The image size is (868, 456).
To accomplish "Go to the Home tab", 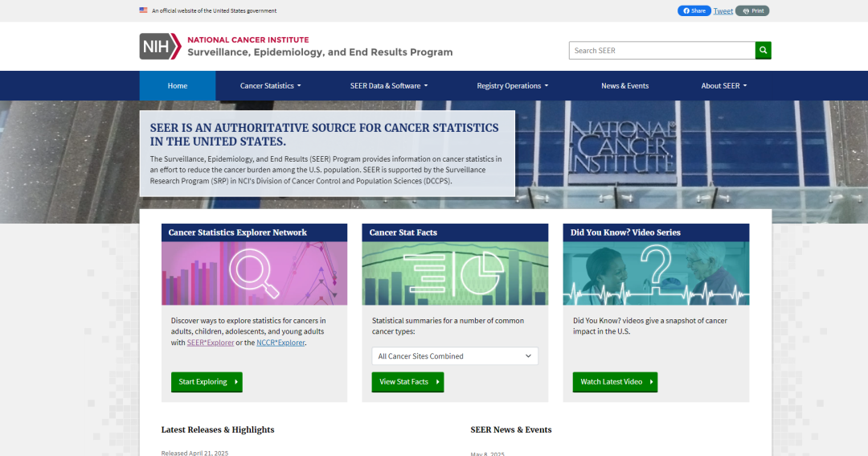I will 177,85.
